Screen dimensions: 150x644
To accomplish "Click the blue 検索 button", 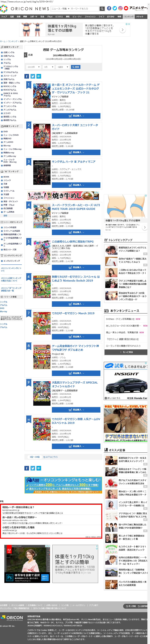I will (76, 67).
